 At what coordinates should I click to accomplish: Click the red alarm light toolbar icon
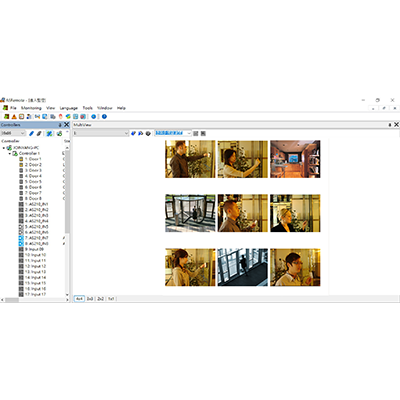60,117
